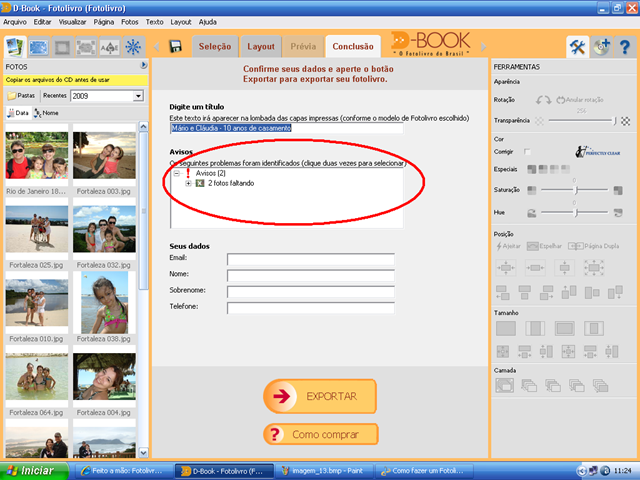Open the Visualizar menu

72,22
